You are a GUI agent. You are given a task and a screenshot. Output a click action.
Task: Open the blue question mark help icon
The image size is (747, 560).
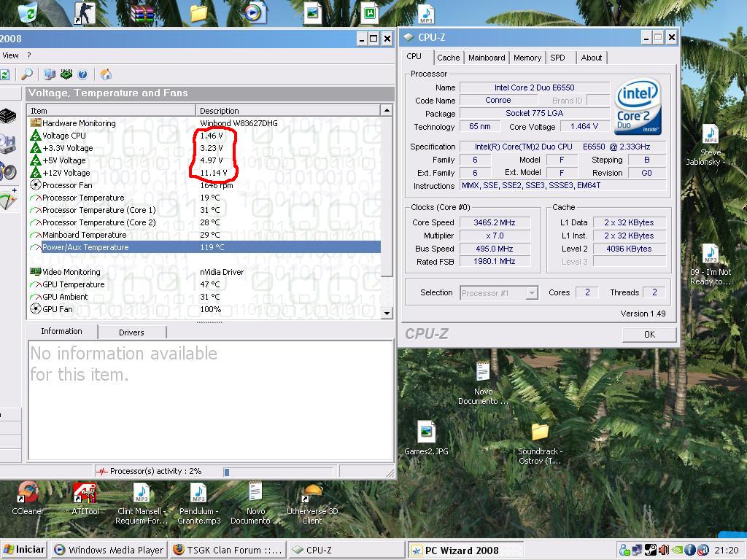(82, 74)
